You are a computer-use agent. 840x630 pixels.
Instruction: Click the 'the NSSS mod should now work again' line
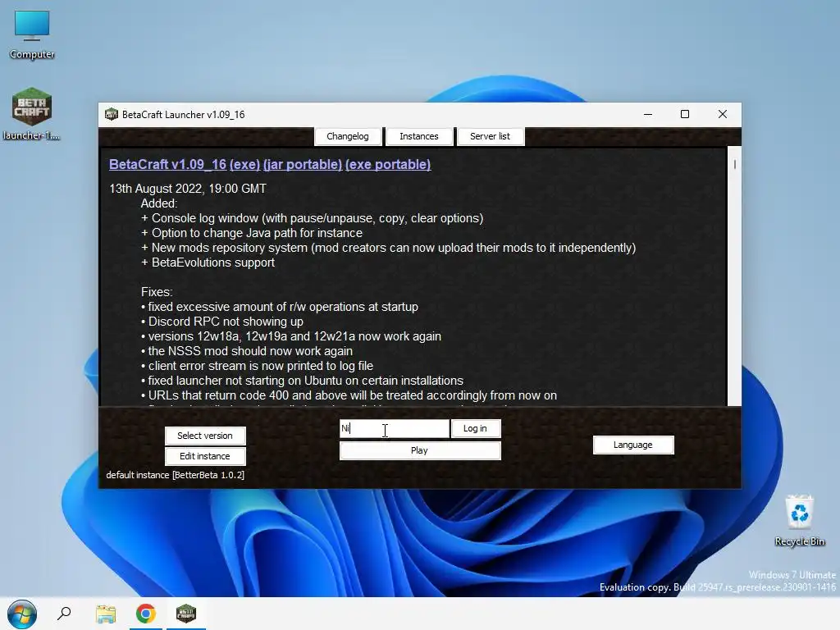[x=247, y=351]
